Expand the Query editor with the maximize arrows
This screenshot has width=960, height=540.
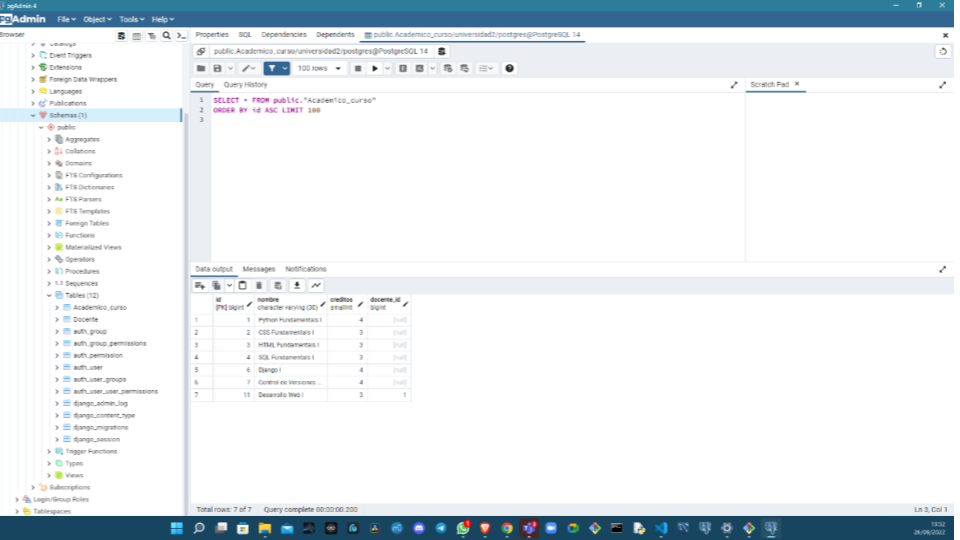tap(734, 85)
